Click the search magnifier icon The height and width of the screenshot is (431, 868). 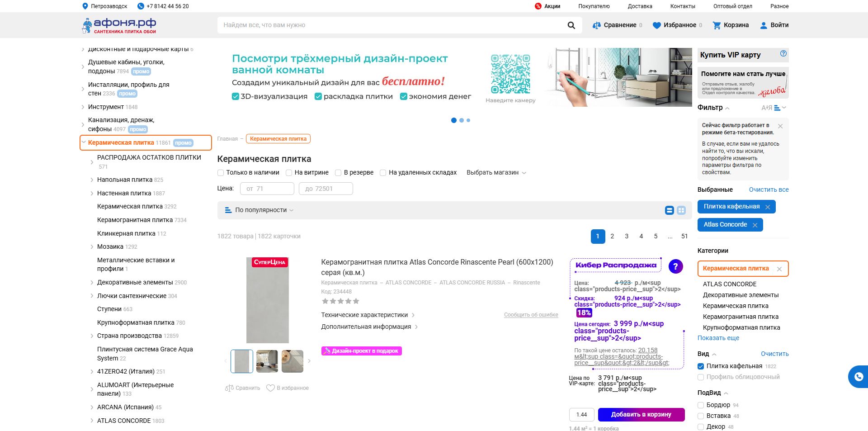point(571,25)
